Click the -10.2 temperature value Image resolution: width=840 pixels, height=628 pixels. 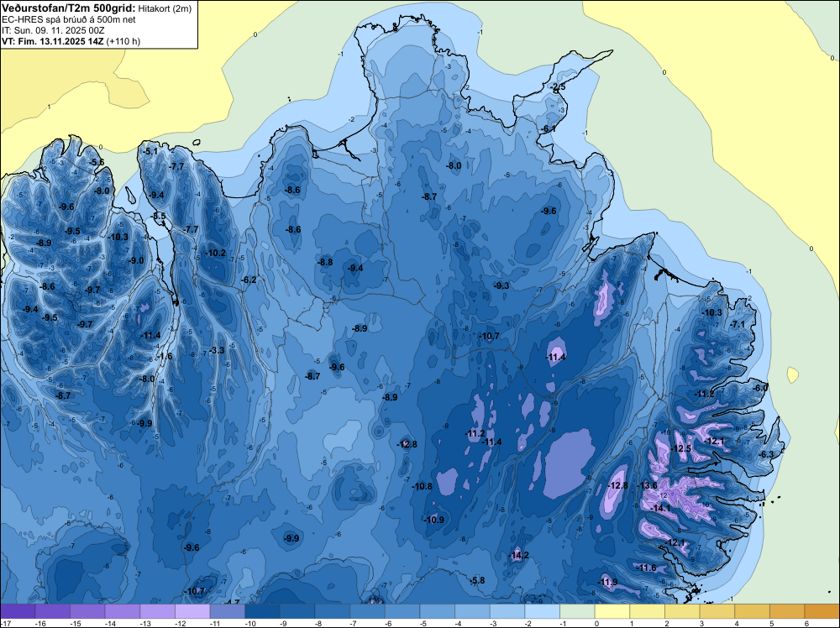point(216,253)
